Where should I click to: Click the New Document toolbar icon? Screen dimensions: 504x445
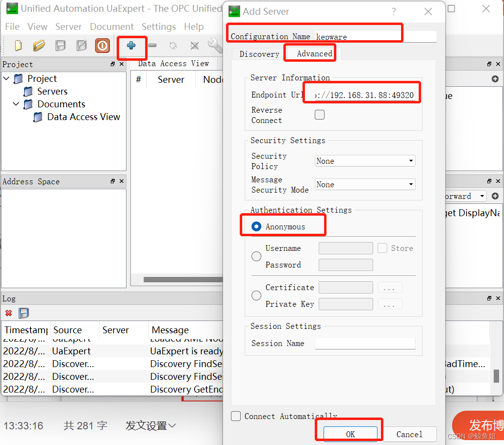pos(18,45)
